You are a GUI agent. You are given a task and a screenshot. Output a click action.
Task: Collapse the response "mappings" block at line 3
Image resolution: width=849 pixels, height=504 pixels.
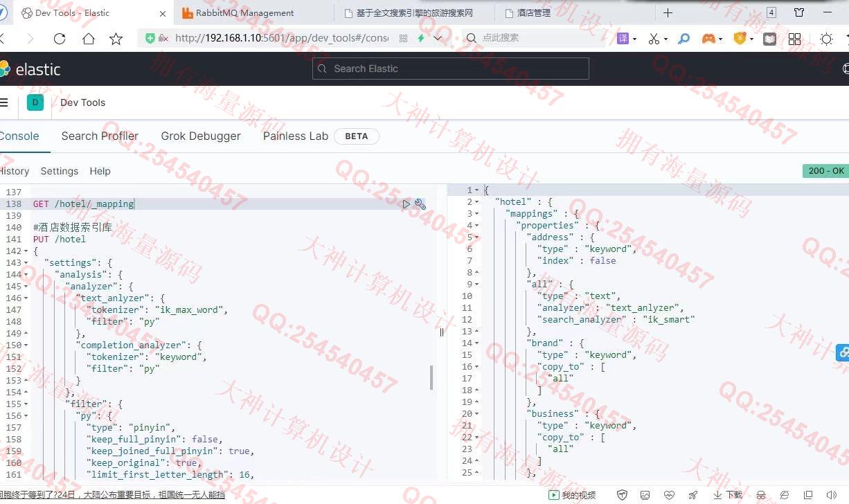(476, 214)
